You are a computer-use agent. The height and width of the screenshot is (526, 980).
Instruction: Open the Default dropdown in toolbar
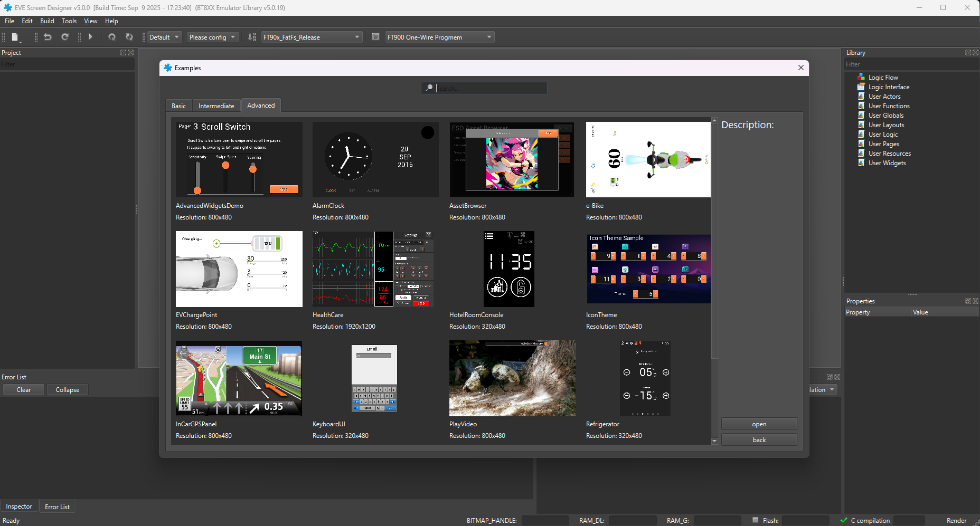point(164,37)
